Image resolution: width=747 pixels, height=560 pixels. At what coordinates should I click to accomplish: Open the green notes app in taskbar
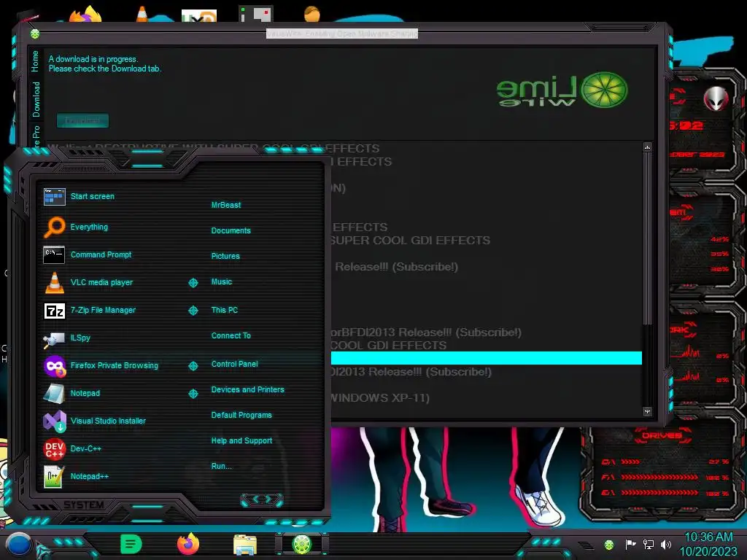pyautogui.click(x=131, y=544)
